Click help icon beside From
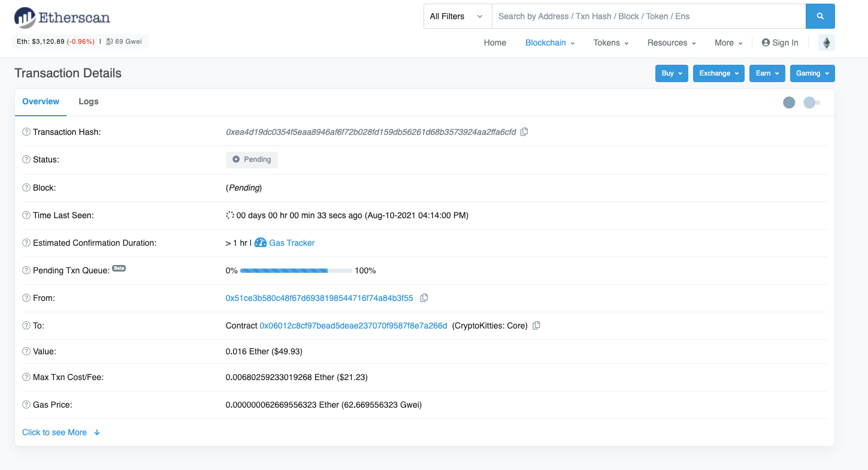 pos(26,298)
